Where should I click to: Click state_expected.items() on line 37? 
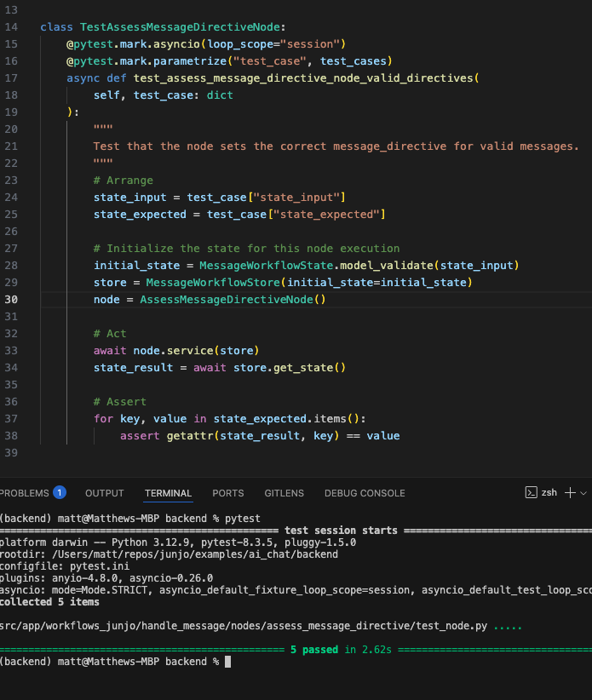[x=286, y=419]
